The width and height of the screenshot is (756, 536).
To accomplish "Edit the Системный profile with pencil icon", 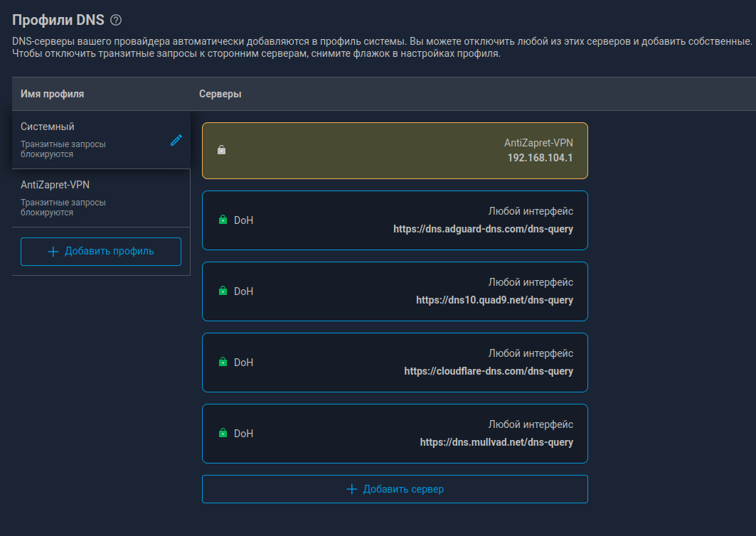I will pos(176,140).
